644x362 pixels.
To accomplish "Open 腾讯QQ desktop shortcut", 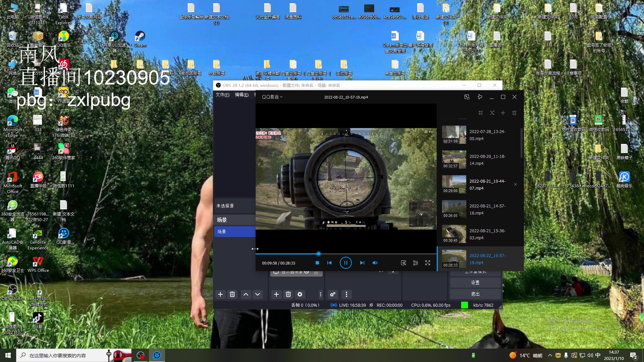I will point(13,151).
